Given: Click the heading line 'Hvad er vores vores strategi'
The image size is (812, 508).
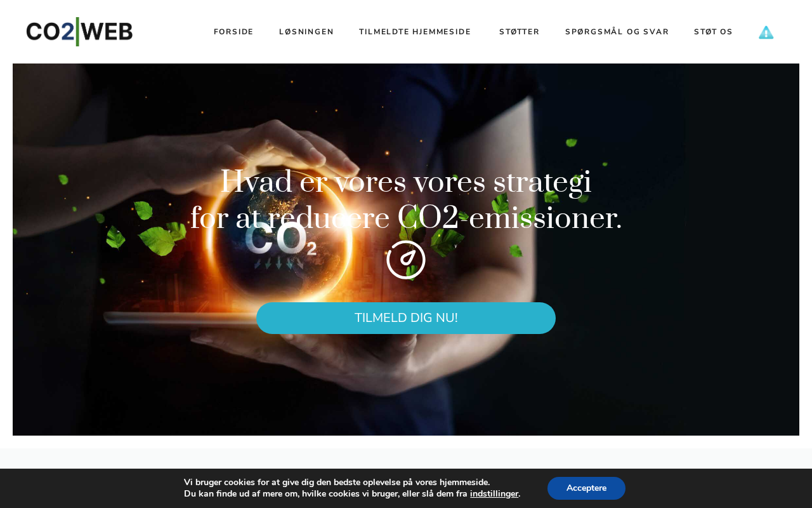Looking at the screenshot, I should (x=406, y=182).
